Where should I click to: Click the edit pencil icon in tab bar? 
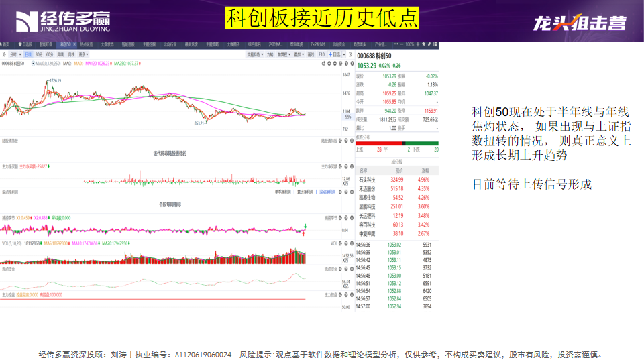429,44
